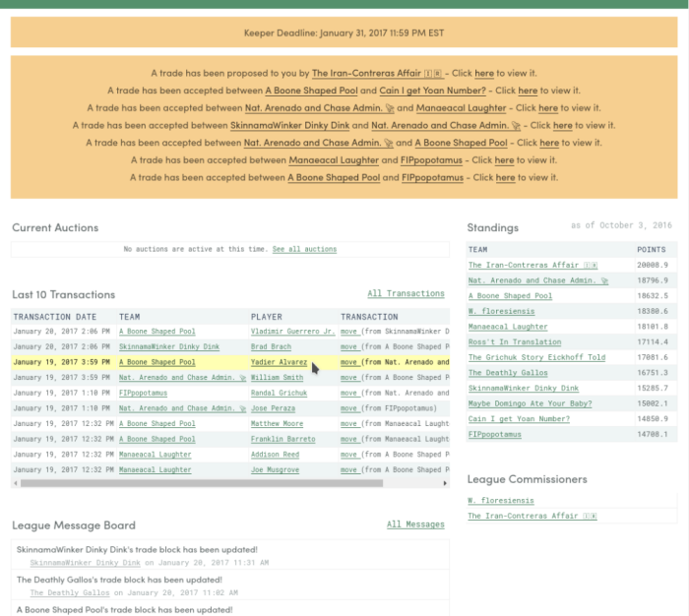The height and width of the screenshot is (616, 689).
Task: Open The Deathly Gallos in Standings
Action: 508,373
